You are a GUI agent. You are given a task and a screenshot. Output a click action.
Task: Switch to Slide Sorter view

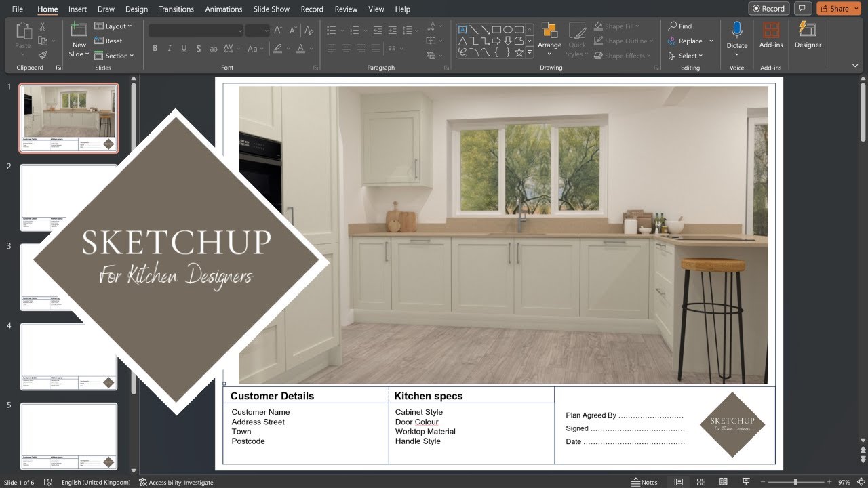[701, 482]
